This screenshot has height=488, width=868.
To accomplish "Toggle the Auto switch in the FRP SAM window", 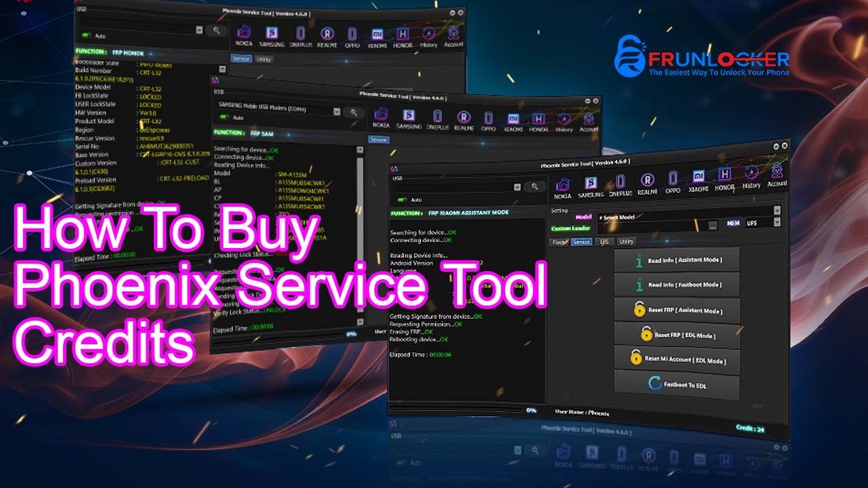I will (224, 117).
